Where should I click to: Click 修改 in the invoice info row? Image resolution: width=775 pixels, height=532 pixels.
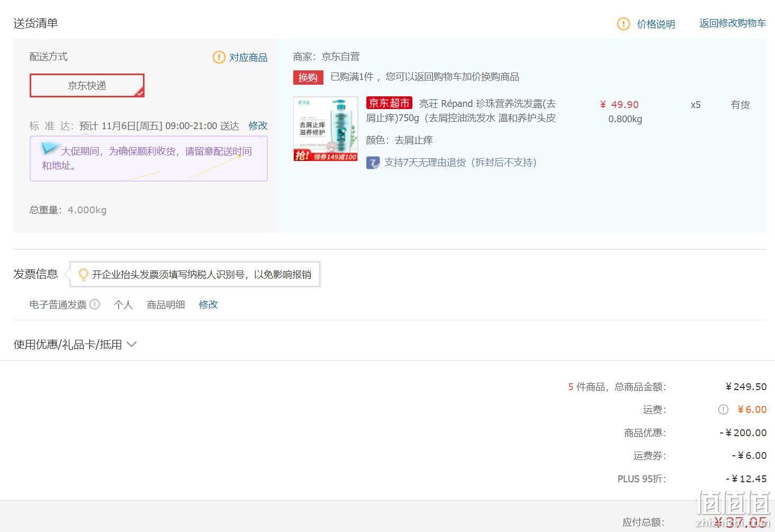(x=208, y=304)
